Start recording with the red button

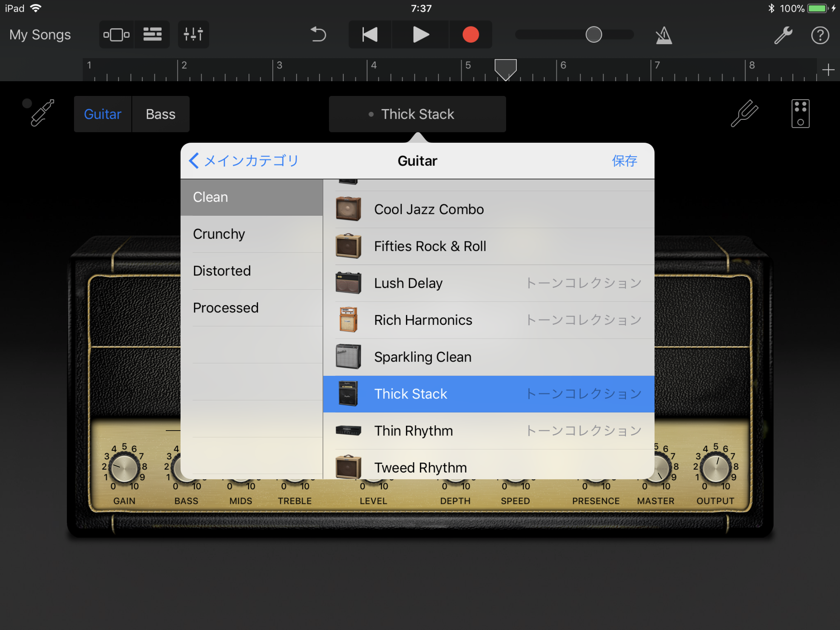[x=471, y=34]
